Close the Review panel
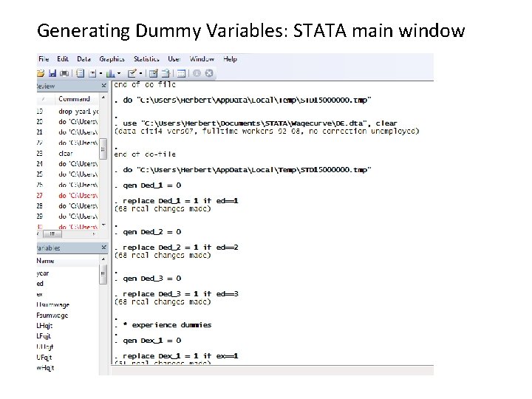The height and width of the screenshot is (399, 532). pyautogui.click(x=104, y=86)
